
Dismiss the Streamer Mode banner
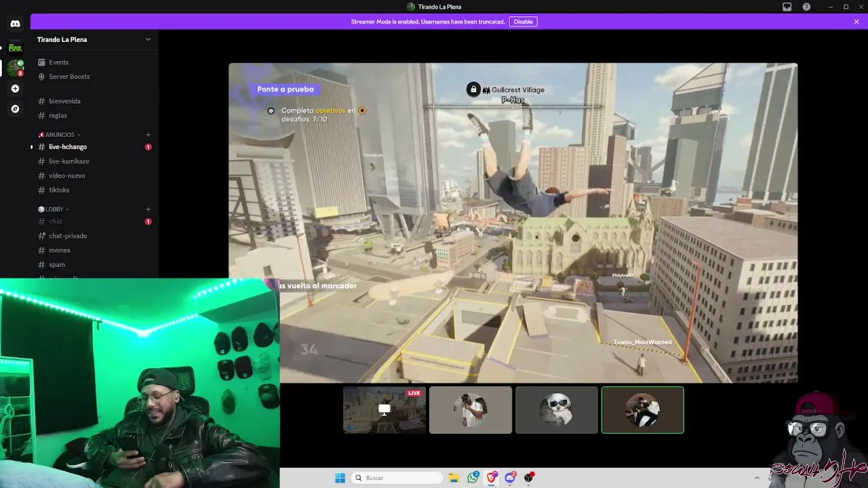tap(856, 22)
